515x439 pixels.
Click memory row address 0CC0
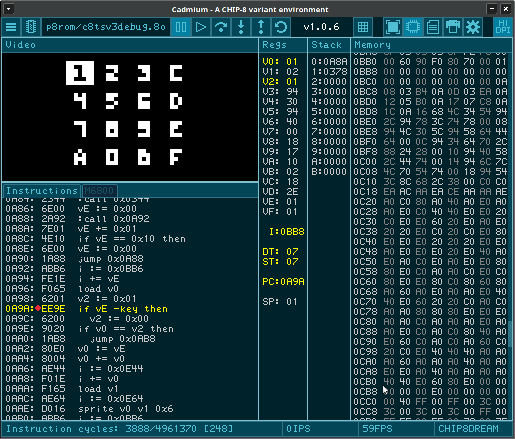coord(365,402)
